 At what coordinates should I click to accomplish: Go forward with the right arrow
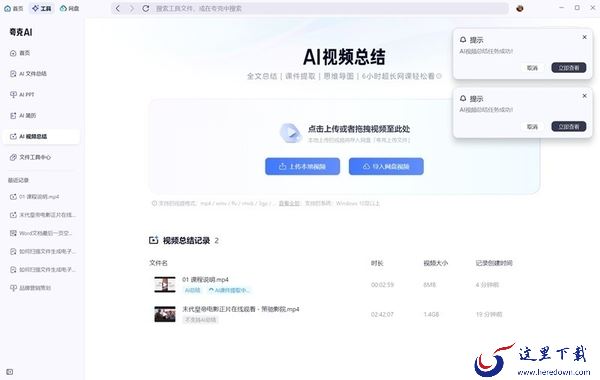coord(132,8)
